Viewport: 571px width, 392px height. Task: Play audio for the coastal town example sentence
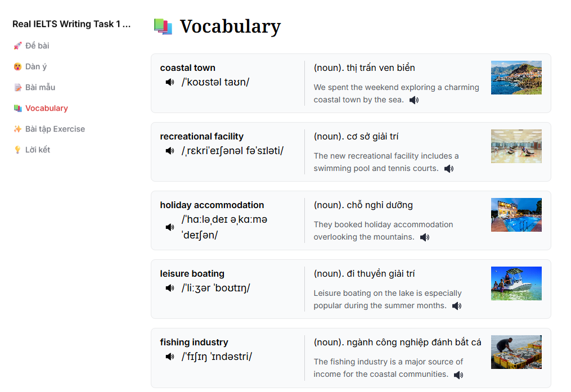414,100
